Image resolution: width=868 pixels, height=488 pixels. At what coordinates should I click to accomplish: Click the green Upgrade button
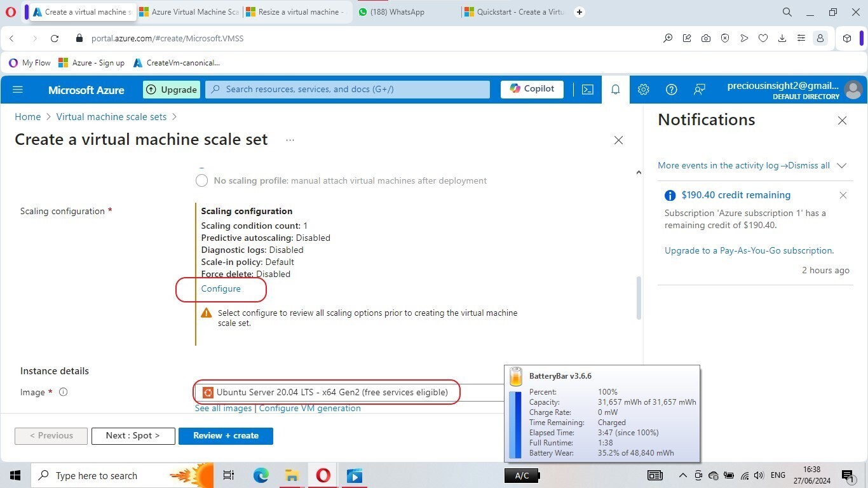point(172,90)
